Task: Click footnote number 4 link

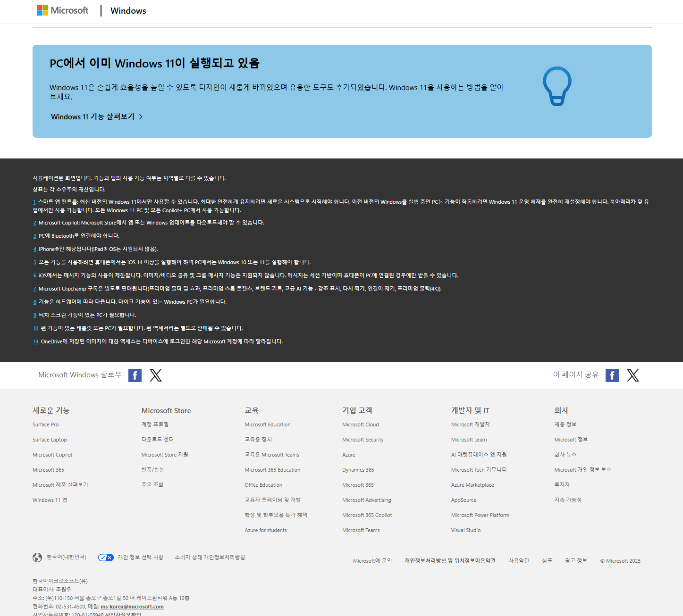Action: [x=34, y=249]
